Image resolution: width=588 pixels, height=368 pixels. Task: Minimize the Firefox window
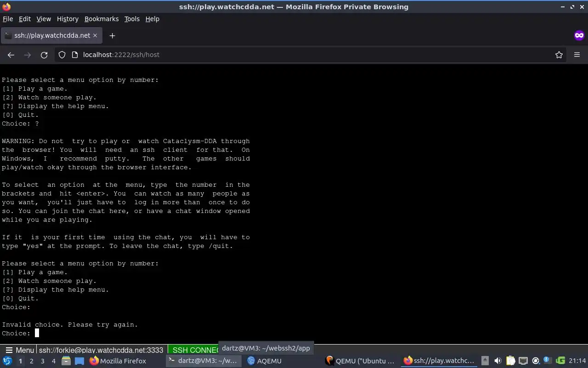point(563,7)
